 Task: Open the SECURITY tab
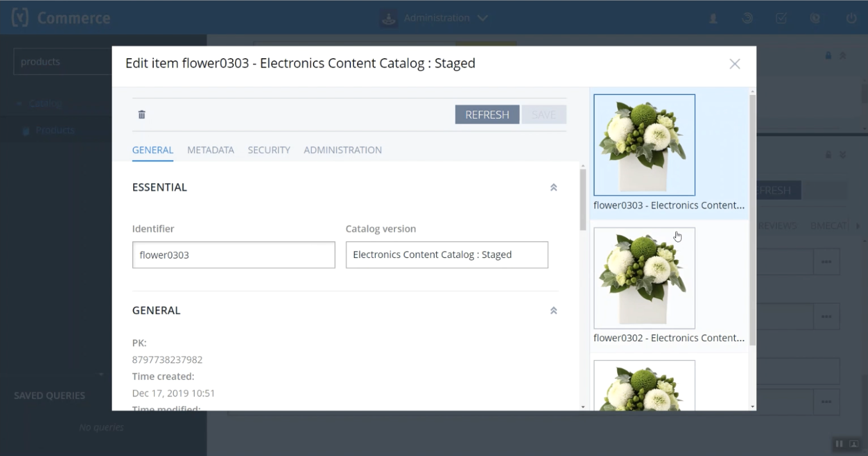click(x=269, y=150)
